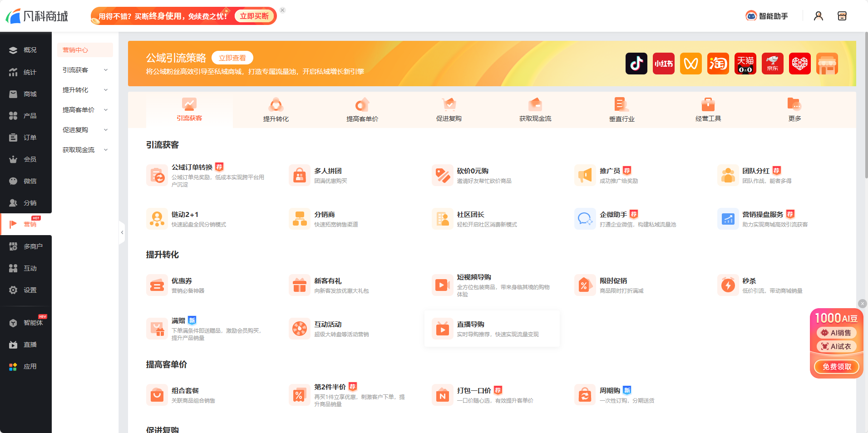Image resolution: width=868 pixels, height=433 pixels.
Task: Open the Tmall (天猫) channel icon
Action: pyautogui.click(x=745, y=64)
